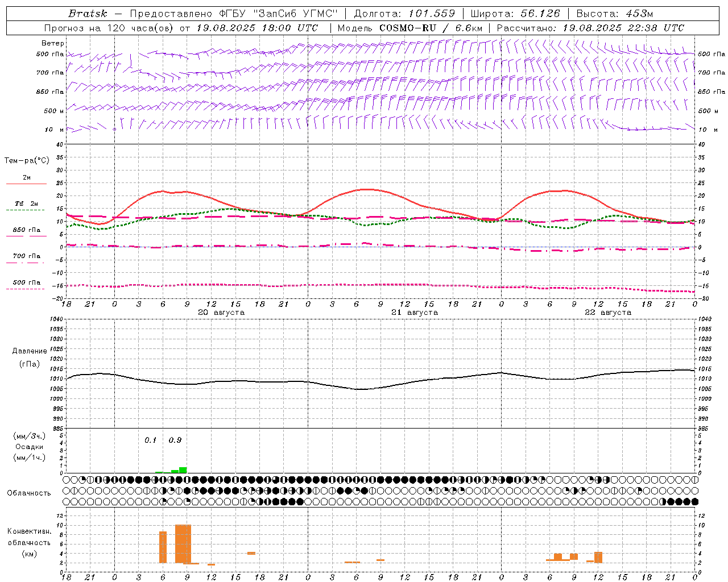
Task: Click the "Осадки" precipitation label
Action: click(x=30, y=447)
